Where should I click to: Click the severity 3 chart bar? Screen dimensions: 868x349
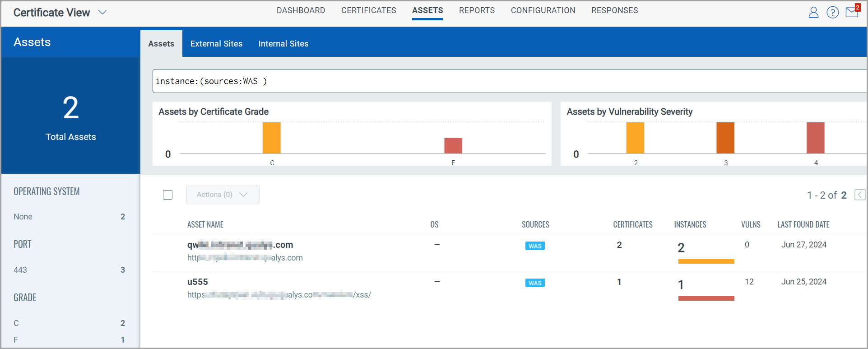click(x=725, y=138)
